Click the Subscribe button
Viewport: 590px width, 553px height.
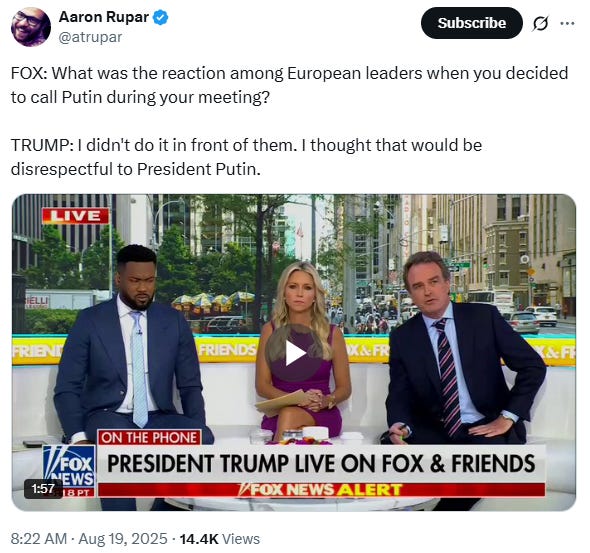click(x=471, y=23)
